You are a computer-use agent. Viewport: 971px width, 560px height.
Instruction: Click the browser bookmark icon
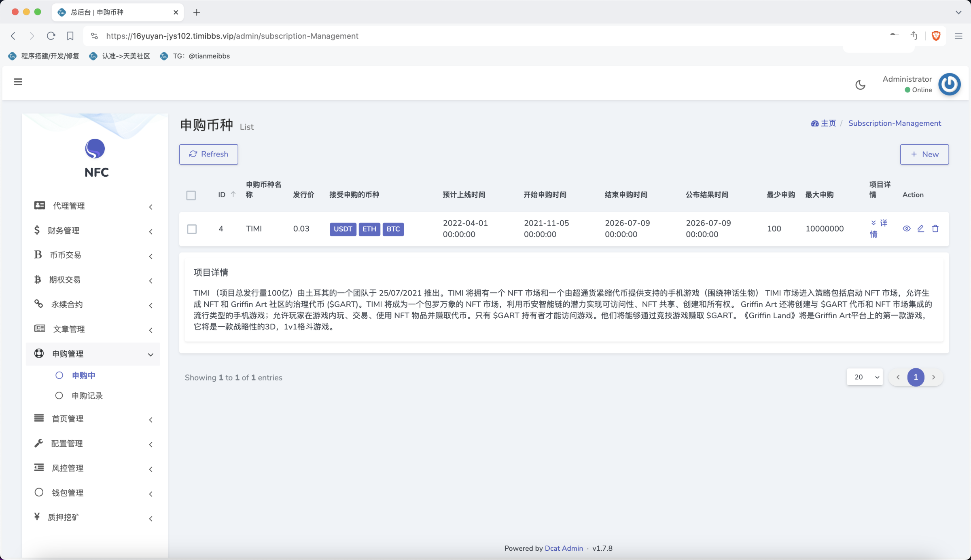[x=70, y=36]
